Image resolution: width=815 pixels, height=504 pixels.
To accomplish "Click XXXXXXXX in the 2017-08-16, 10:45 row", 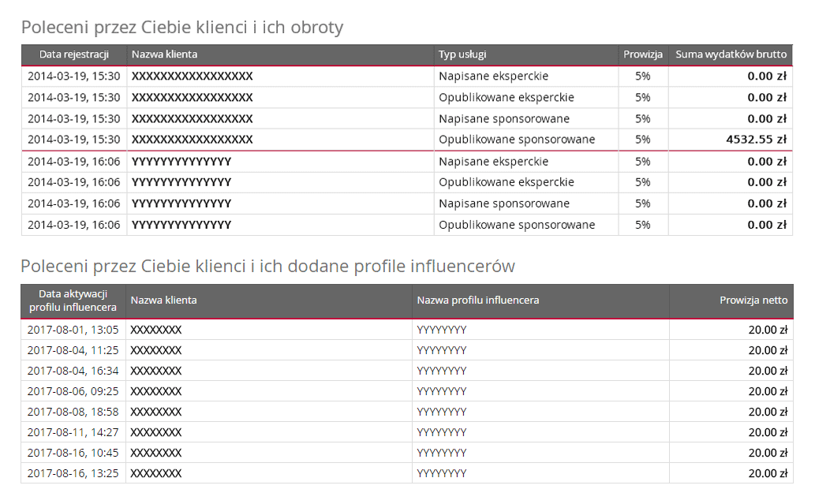I will point(156,453).
